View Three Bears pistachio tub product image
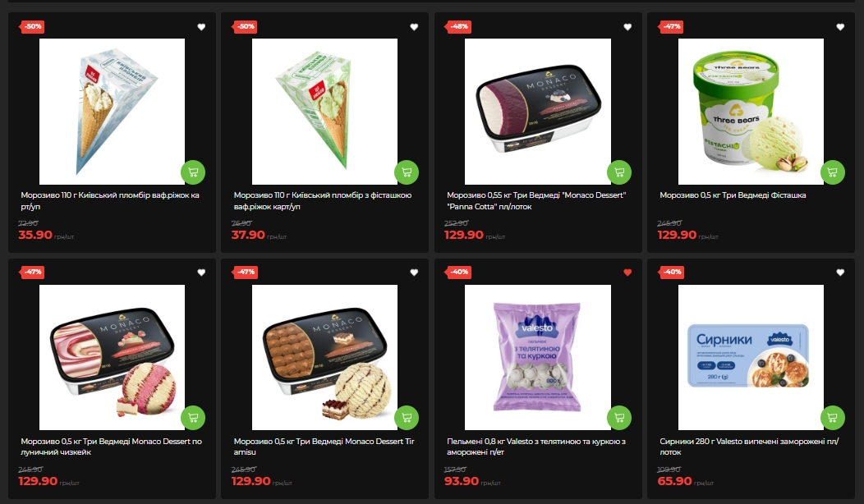This screenshot has width=864, height=504. [x=751, y=112]
